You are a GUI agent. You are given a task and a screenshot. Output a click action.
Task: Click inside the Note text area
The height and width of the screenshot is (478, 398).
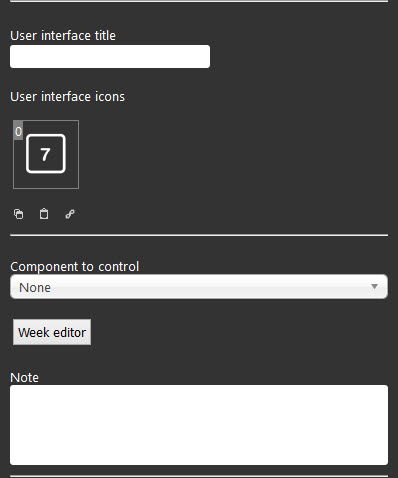[x=199, y=425]
